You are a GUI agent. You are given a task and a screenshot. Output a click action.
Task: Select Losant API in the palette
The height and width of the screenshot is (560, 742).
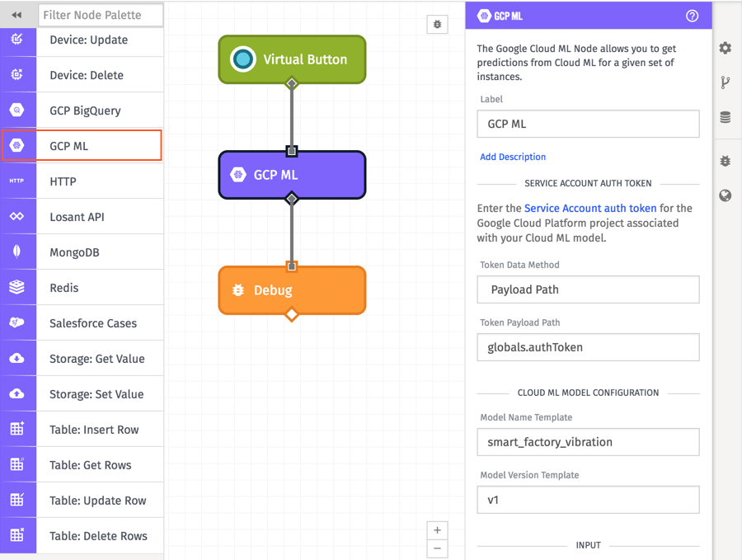pos(77,217)
